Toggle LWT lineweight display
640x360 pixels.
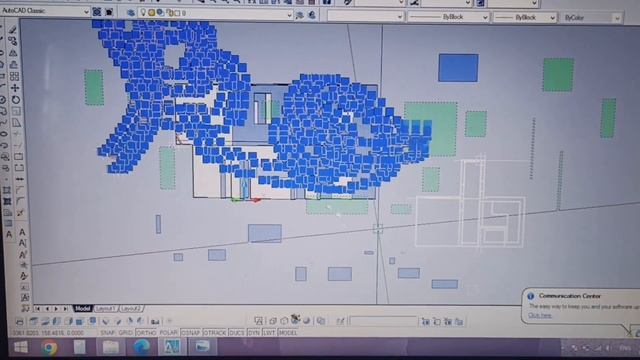click(x=269, y=333)
